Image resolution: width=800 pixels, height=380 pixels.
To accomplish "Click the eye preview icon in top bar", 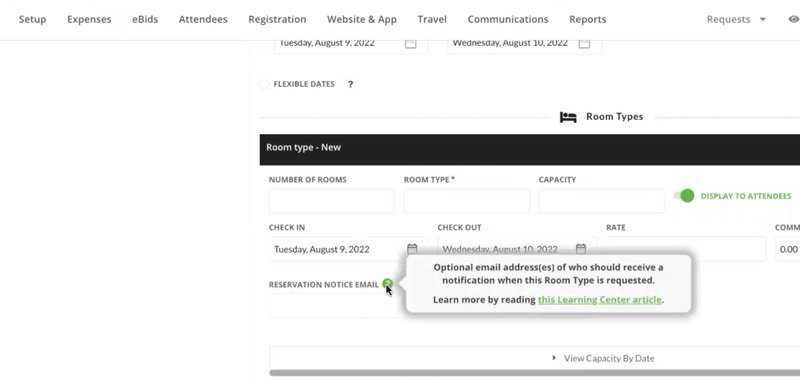I will point(793,19).
